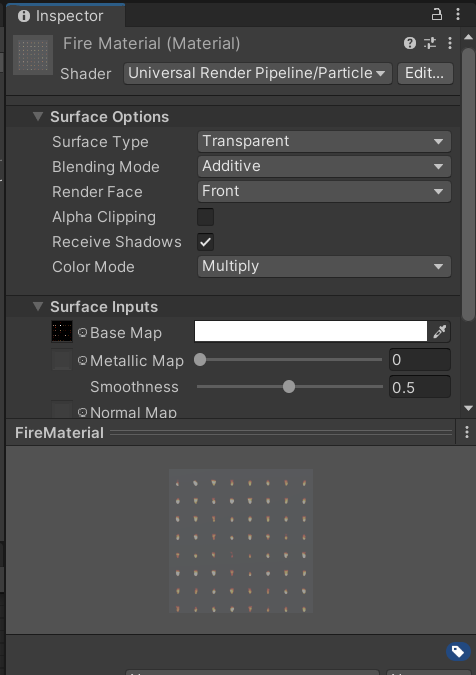This screenshot has height=675, width=476.
Task: Click the Fire Material header thumbnail
Action: click(x=33, y=55)
